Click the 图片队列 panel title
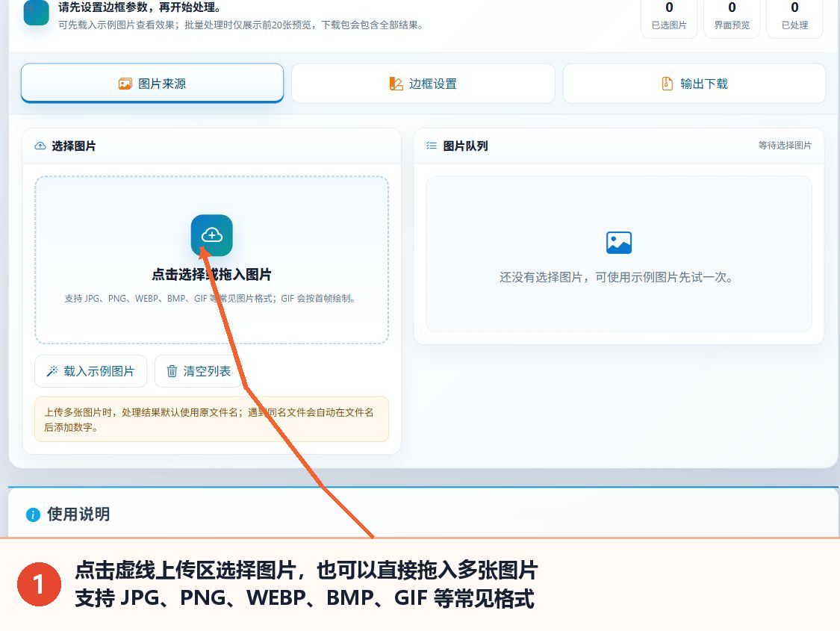Viewport: 840px width, 631px height. [465, 146]
